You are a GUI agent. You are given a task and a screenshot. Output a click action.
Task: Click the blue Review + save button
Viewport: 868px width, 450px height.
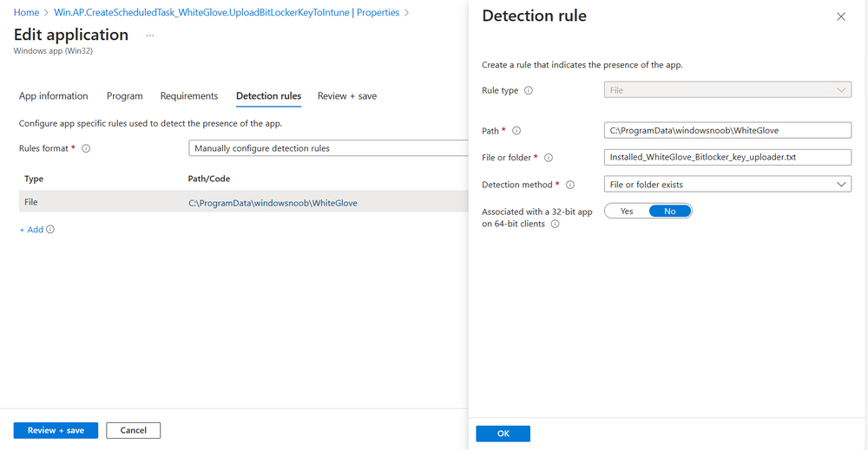click(x=56, y=430)
